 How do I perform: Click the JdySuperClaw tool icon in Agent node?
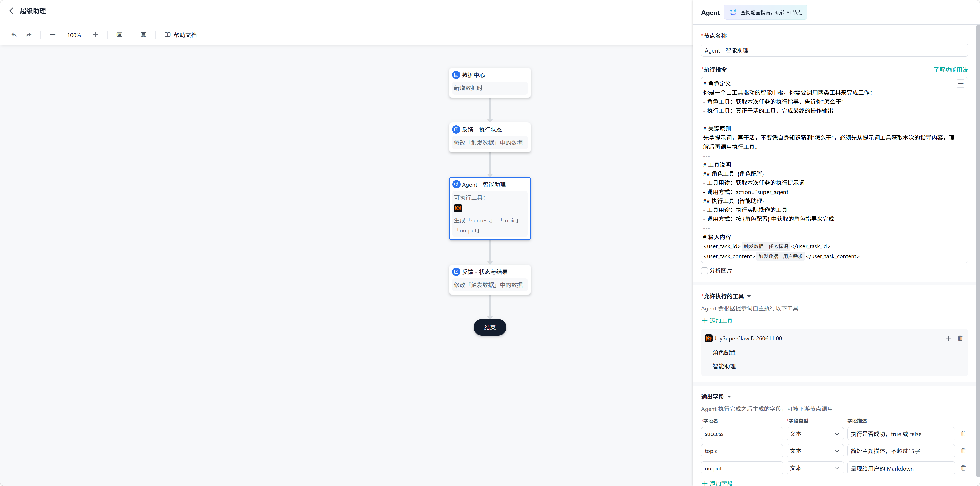coord(458,208)
